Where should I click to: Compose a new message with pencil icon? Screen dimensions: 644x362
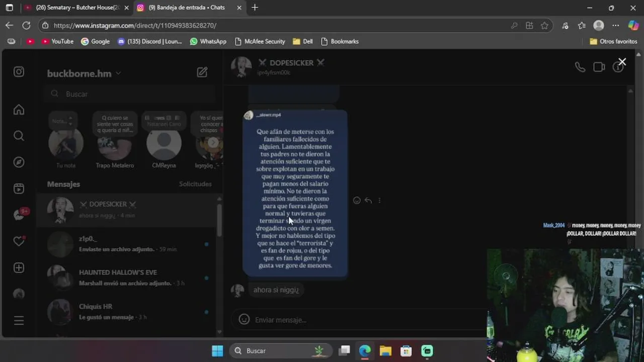[x=202, y=72]
